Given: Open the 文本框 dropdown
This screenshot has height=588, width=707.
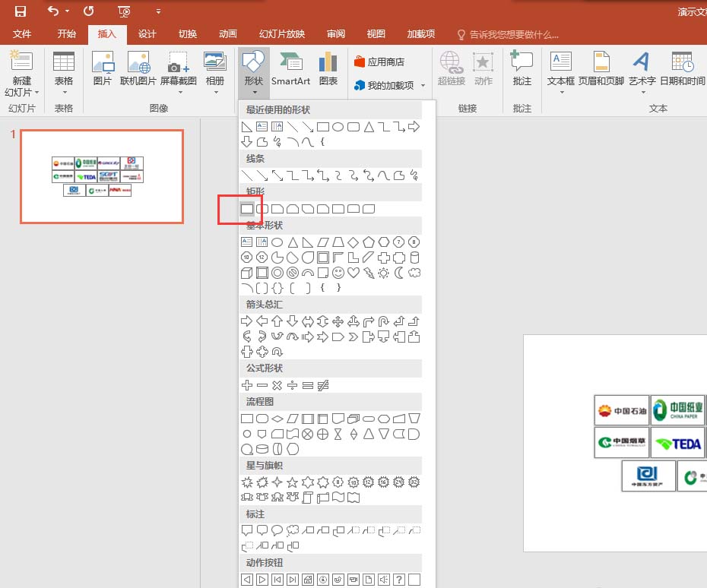Looking at the screenshot, I should (561, 73).
